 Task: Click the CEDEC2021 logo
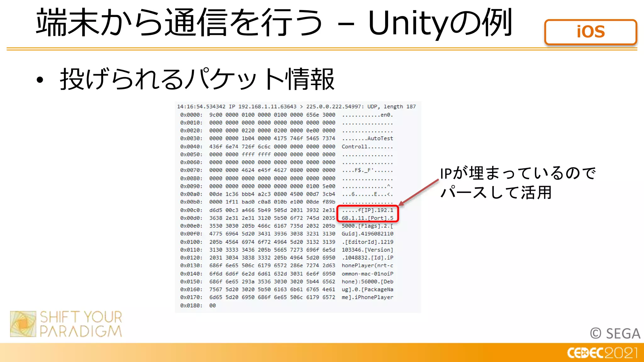[x=602, y=353]
